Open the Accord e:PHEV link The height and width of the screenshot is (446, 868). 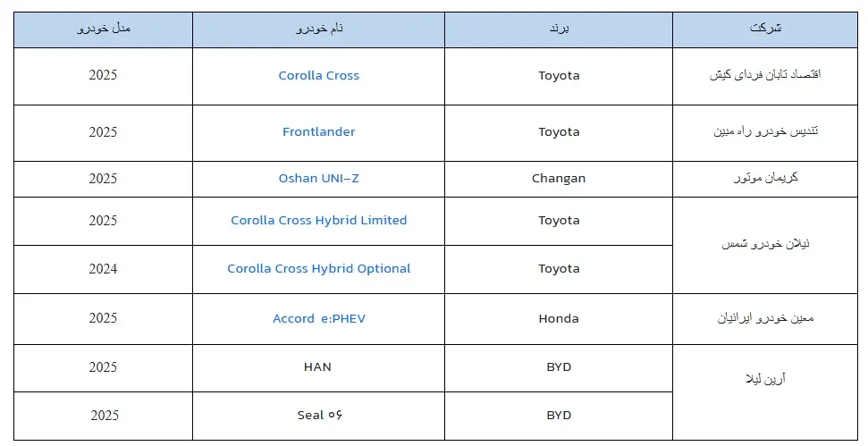(318, 319)
